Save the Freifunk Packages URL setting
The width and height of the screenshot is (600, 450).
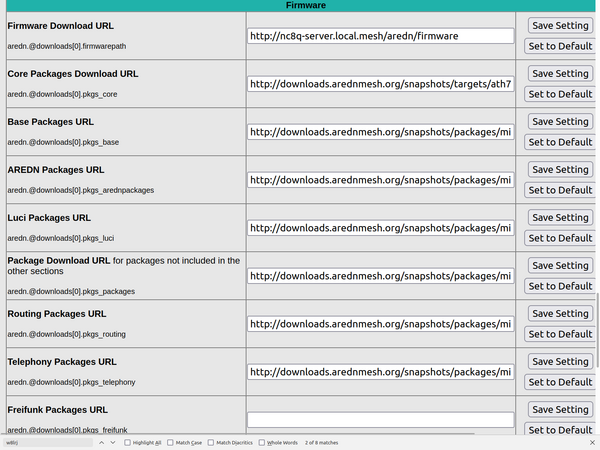560,410
